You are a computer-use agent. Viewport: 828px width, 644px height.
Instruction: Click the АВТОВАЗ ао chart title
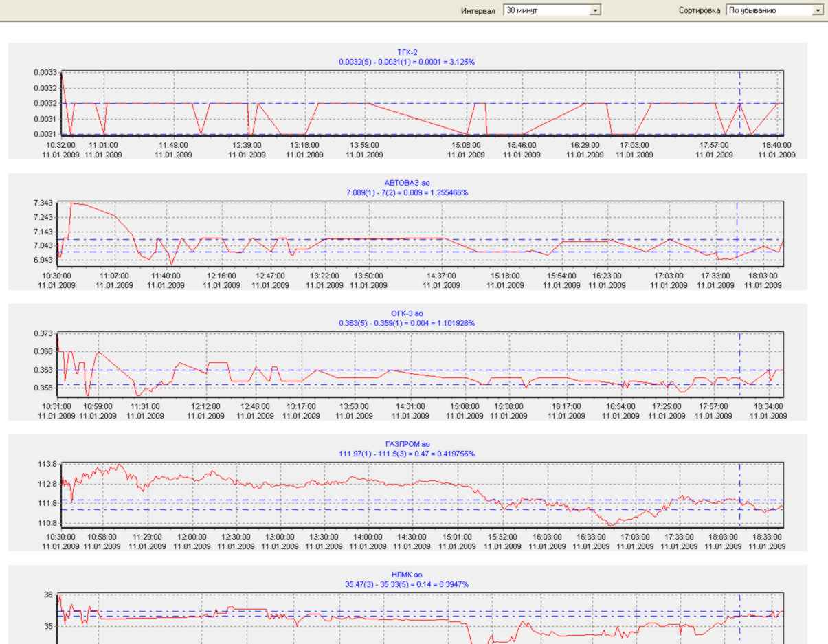(x=407, y=184)
